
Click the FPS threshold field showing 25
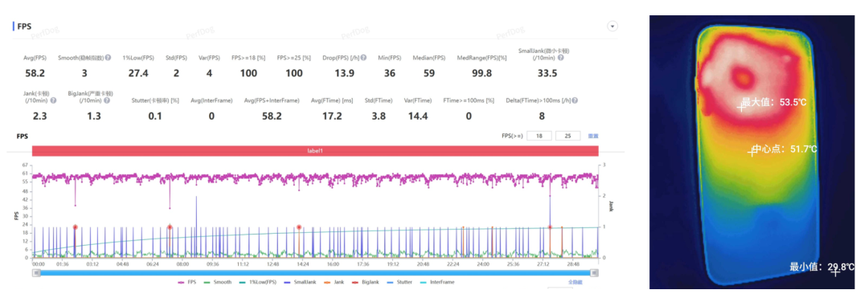568,136
